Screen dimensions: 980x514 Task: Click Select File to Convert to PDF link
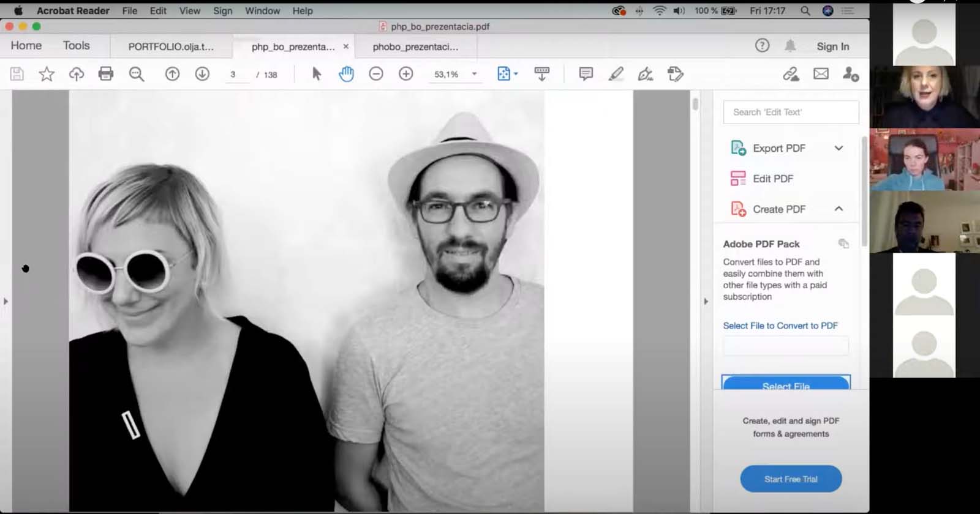click(780, 326)
